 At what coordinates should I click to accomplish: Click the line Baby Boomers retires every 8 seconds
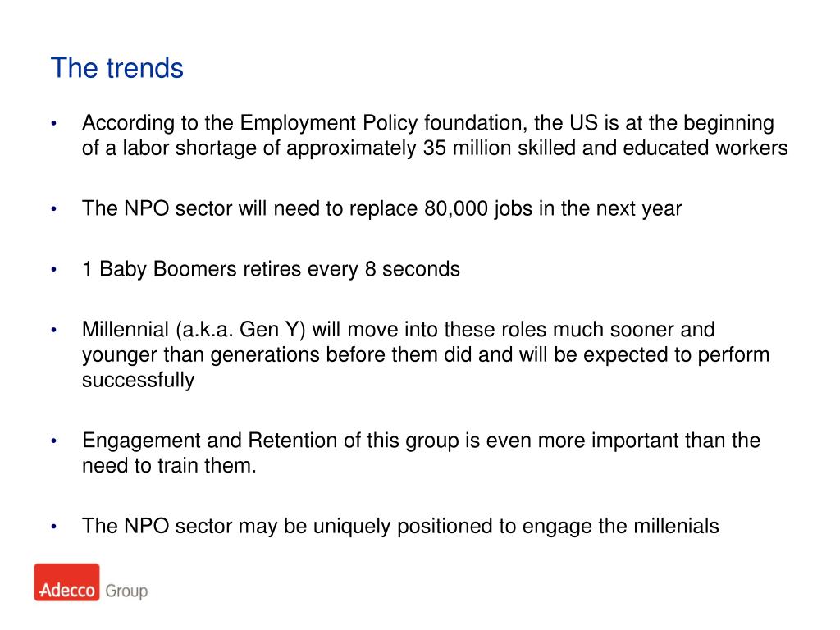(279, 269)
